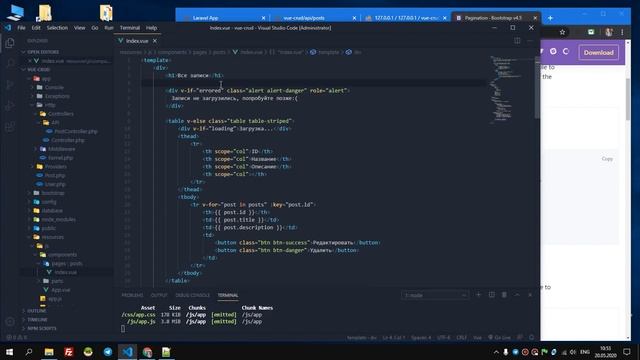This screenshot has height=360, width=640.
Task: Open Kernel.php in the explorer
Action: point(60,158)
